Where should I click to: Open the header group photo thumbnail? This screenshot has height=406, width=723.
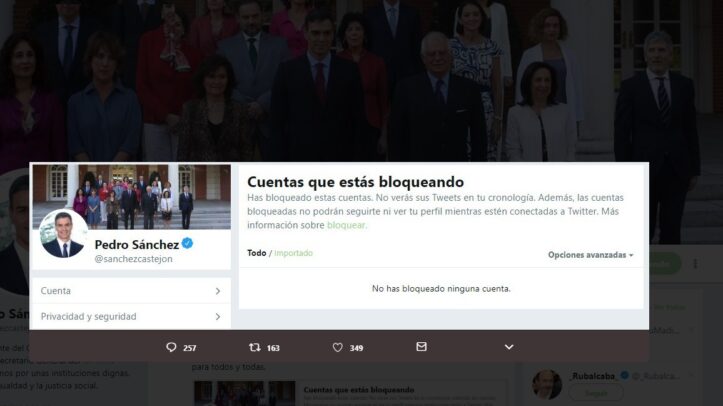pyautogui.click(x=132, y=197)
